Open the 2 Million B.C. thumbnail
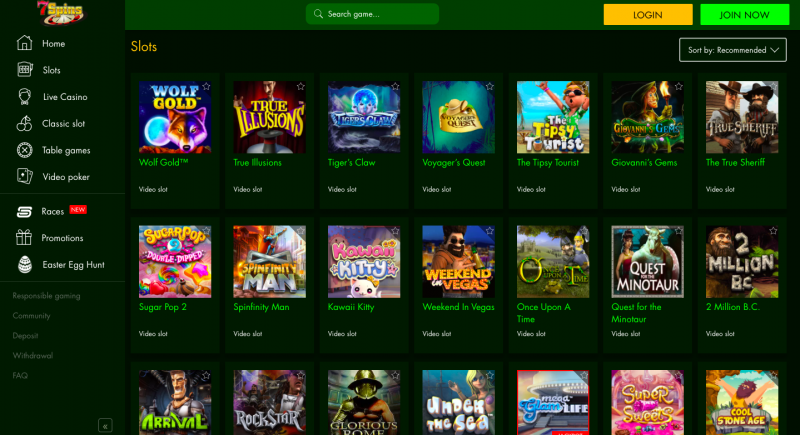The image size is (800, 435). [x=742, y=262]
